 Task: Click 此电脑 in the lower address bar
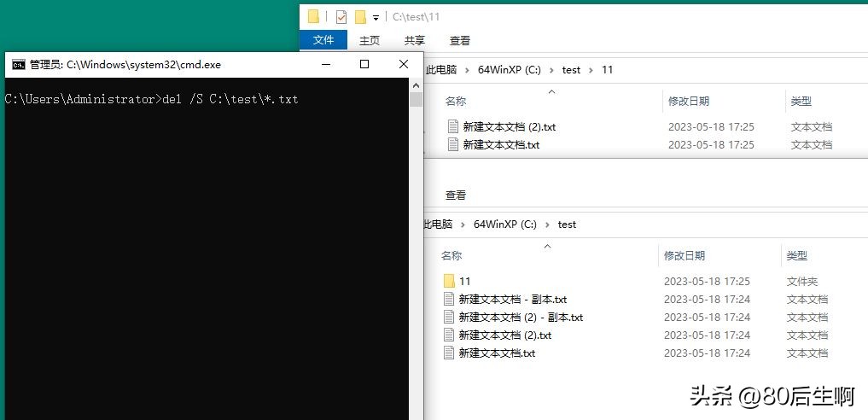438,225
